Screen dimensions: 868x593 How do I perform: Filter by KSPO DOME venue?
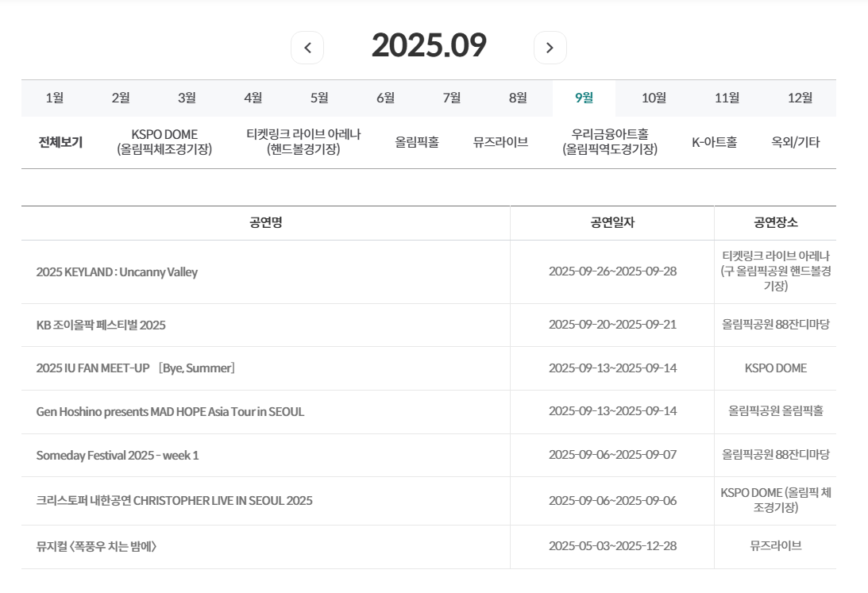tap(164, 141)
